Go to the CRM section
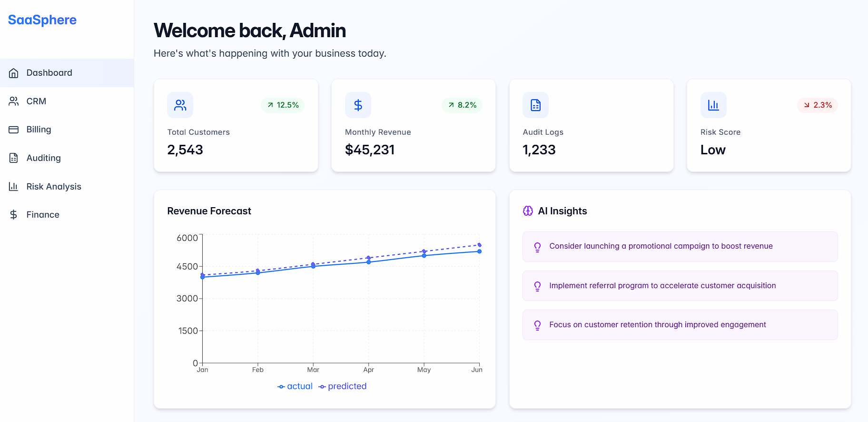The height and width of the screenshot is (422, 868). tap(67, 101)
